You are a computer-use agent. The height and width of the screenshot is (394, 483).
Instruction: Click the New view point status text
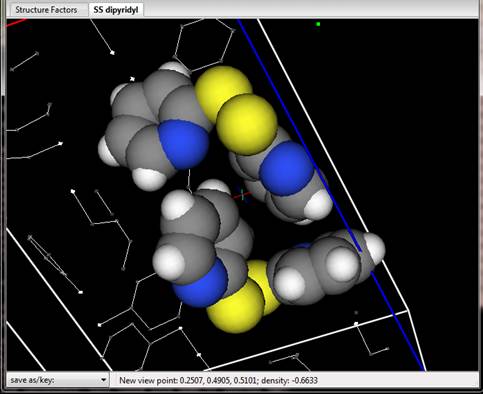pos(218,380)
